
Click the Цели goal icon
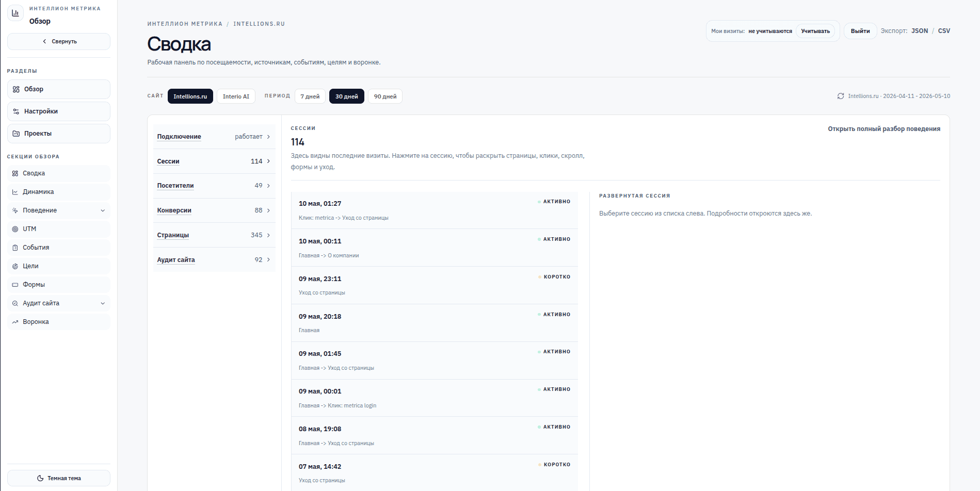tap(15, 266)
